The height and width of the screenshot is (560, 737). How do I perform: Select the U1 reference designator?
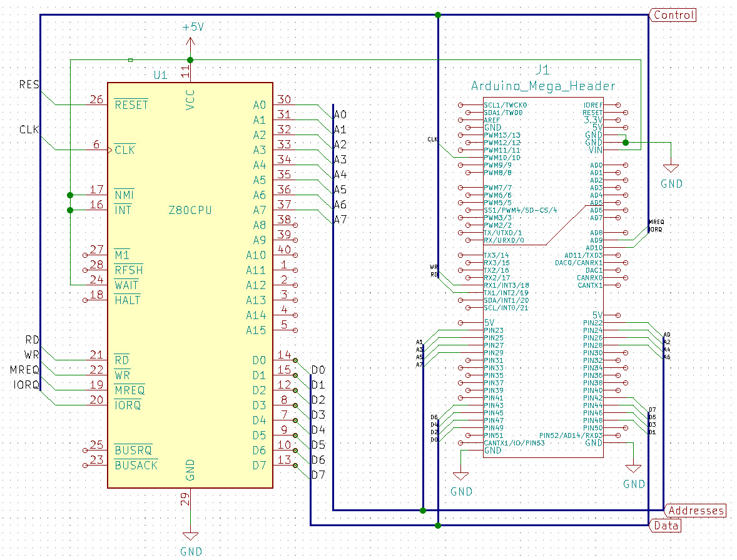160,75
